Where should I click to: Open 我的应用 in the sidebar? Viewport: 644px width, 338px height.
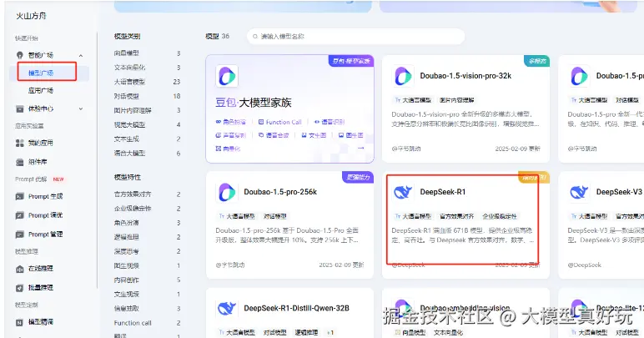pyautogui.click(x=41, y=143)
